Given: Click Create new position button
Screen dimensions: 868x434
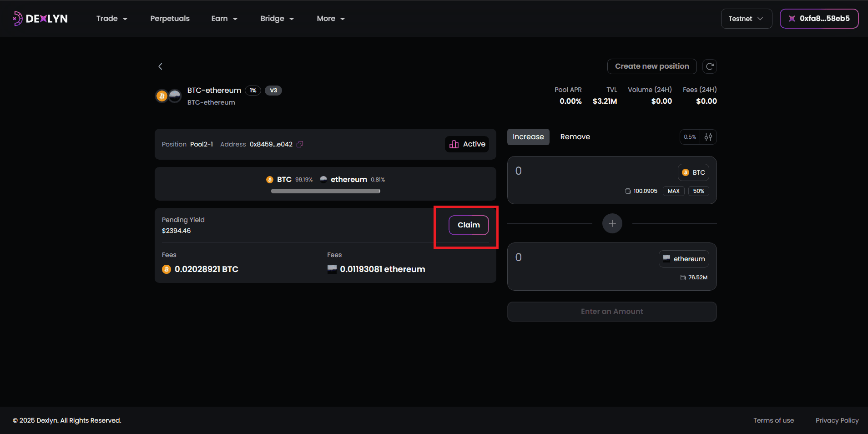Looking at the screenshot, I should click(x=651, y=66).
